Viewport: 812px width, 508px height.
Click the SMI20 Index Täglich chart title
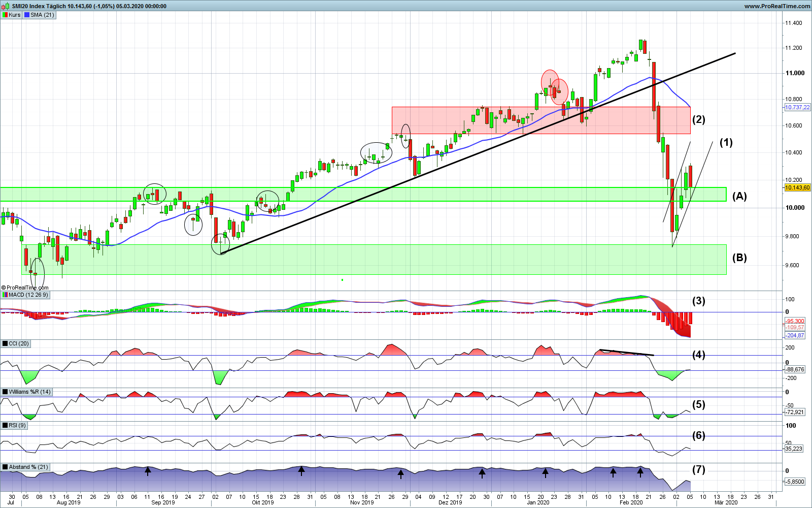[x=89, y=6]
